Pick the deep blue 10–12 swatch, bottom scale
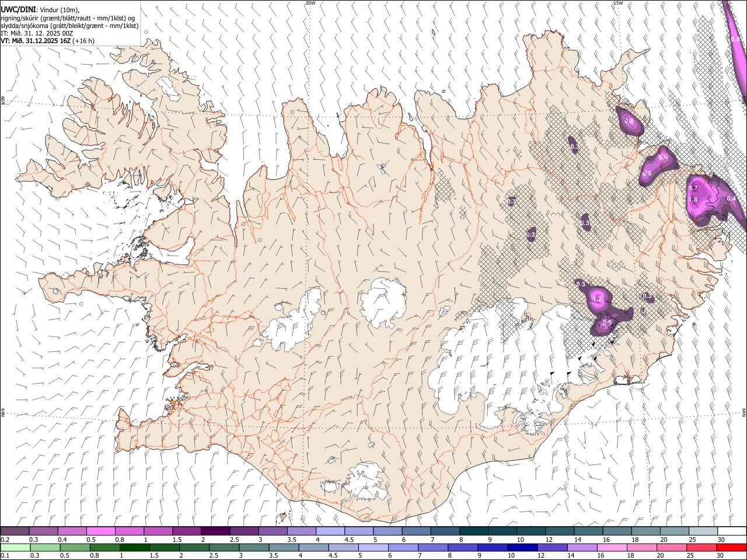The image size is (747, 560). click(522, 548)
